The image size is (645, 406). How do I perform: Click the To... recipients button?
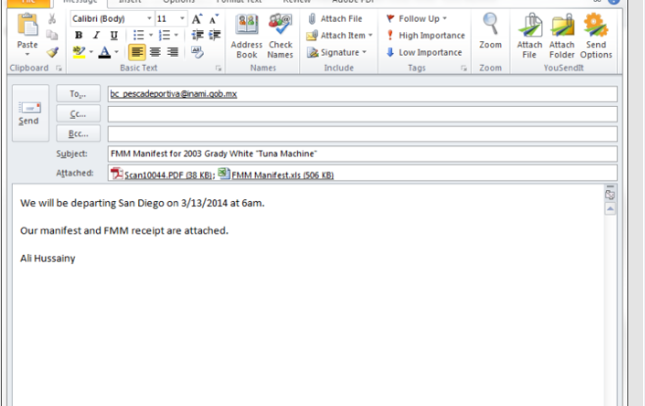pyautogui.click(x=78, y=94)
